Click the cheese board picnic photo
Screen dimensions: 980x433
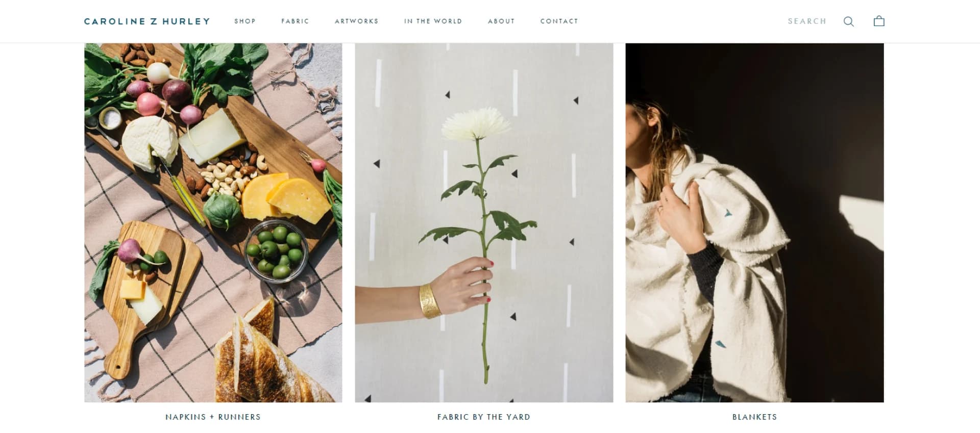pos(213,223)
